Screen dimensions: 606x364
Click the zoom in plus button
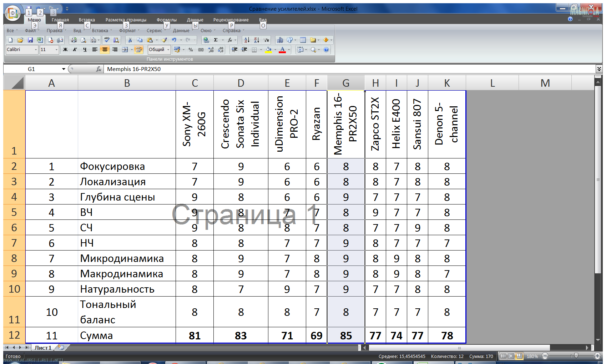597,356
